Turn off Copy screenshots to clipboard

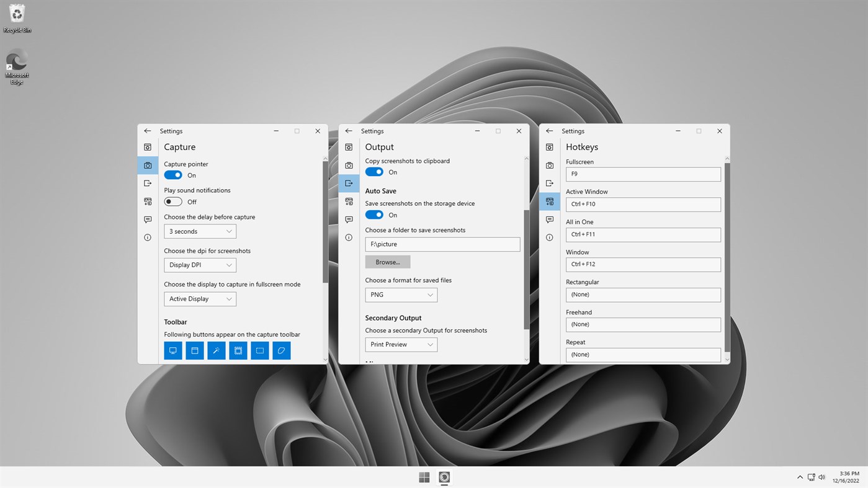(x=374, y=172)
